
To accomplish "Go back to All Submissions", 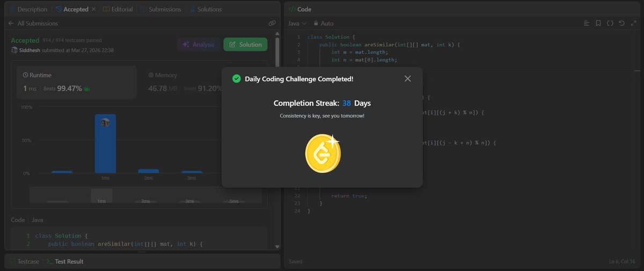I will pos(33,24).
